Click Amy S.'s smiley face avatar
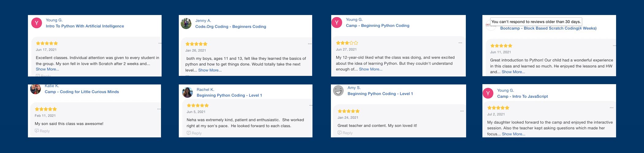 pos(338,91)
